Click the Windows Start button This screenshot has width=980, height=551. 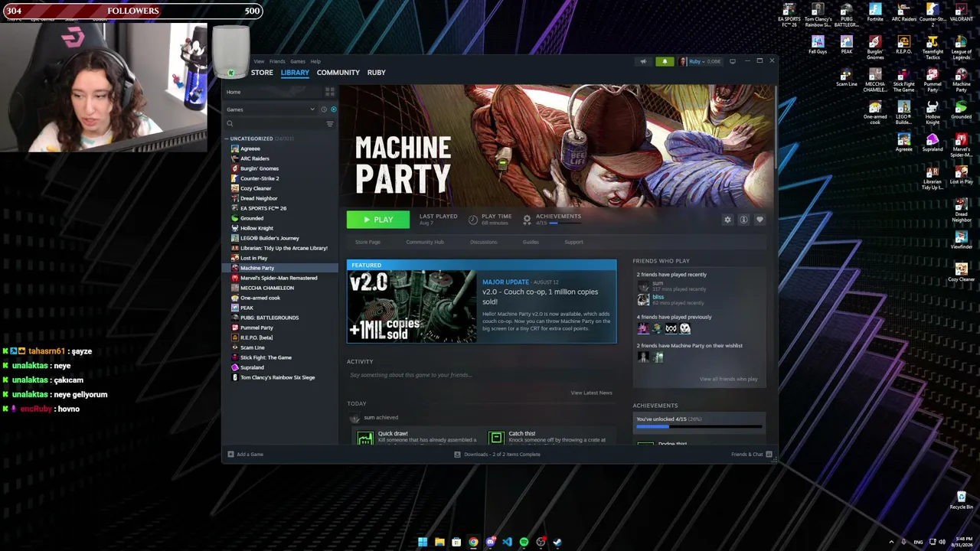pyautogui.click(x=423, y=542)
